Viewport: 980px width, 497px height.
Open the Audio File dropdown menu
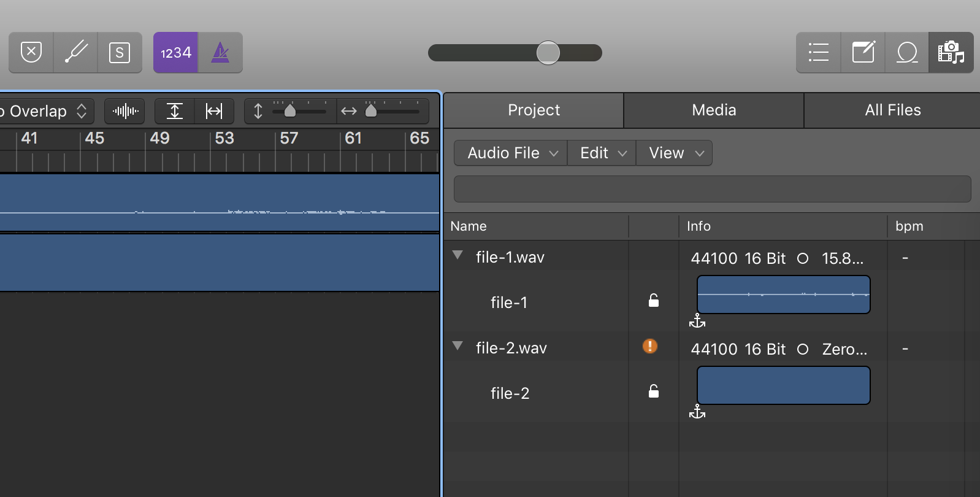point(511,153)
